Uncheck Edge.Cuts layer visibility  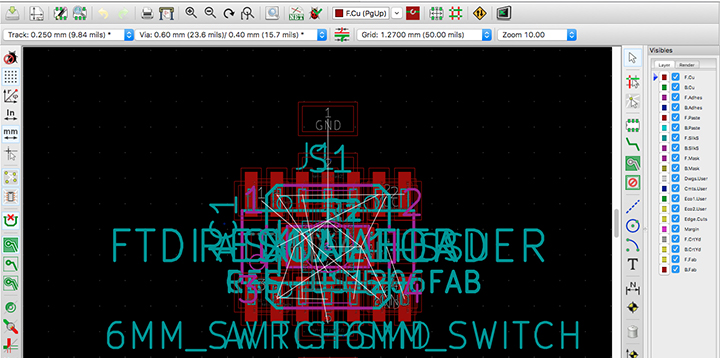[675, 219]
